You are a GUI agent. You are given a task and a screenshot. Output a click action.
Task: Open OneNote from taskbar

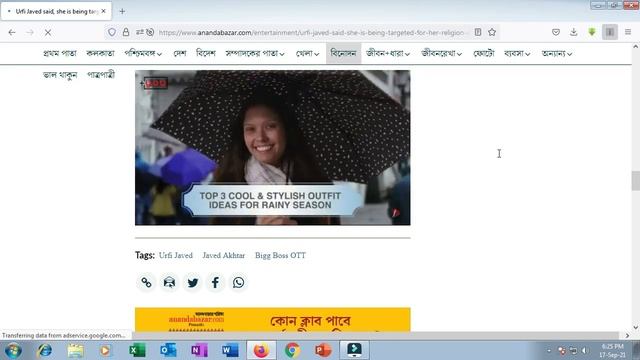[199, 351]
